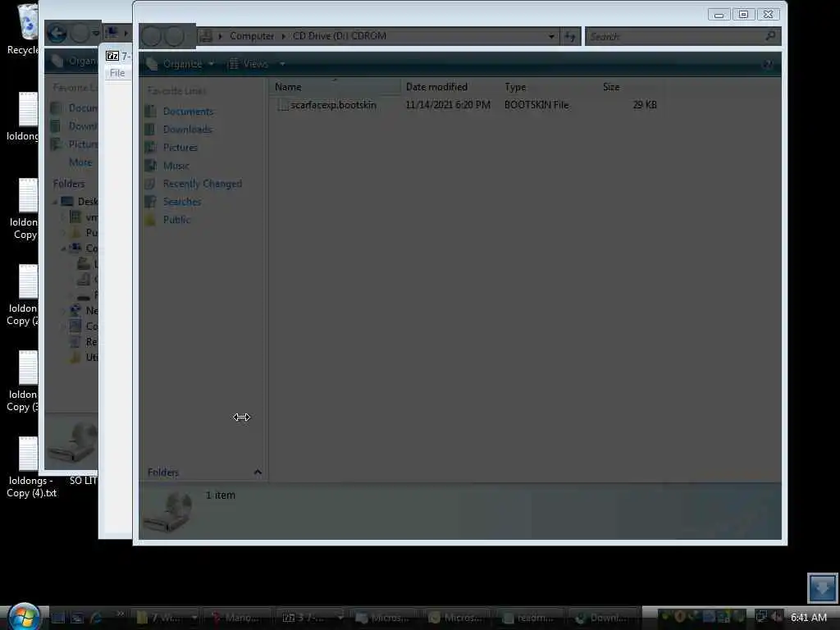
Task: Click Show Desktop quick launch icon
Action: pyautogui.click(x=58, y=618)
